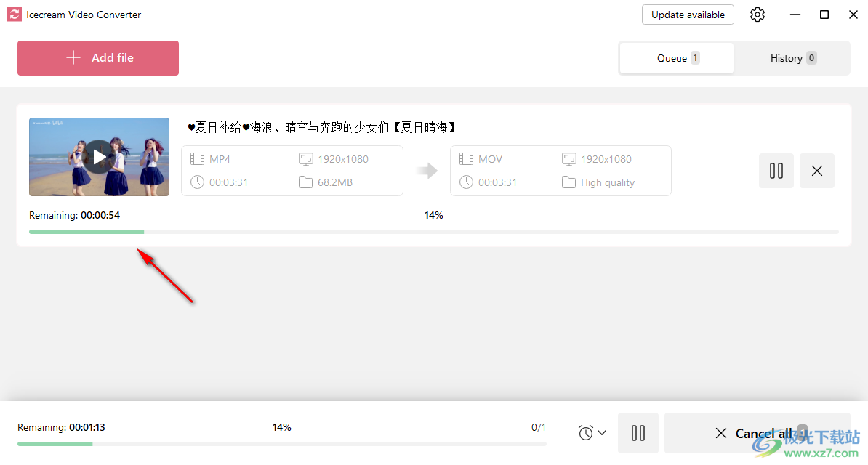Image resolution: width=868 pixels, height=465 pixels.
Task: Select the output MOV format label
Action: (x=490, y=159)
